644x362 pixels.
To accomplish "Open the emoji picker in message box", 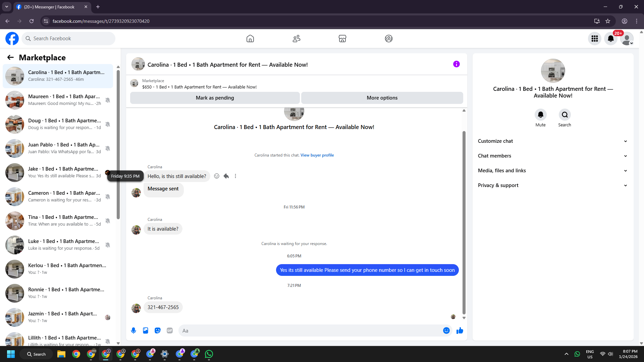I will (446, 330).
